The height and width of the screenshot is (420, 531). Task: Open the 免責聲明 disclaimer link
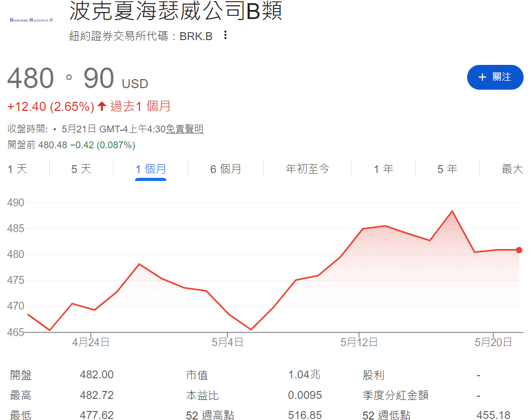[185, 129]
